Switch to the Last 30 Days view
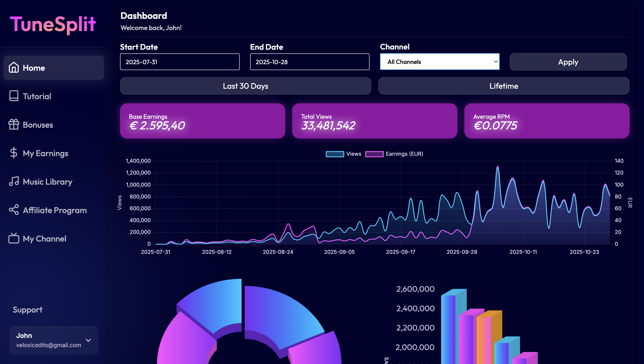Image resolution: width=644 pixels, height=364 pixels. pyautogui.click(x=245, y=86)
